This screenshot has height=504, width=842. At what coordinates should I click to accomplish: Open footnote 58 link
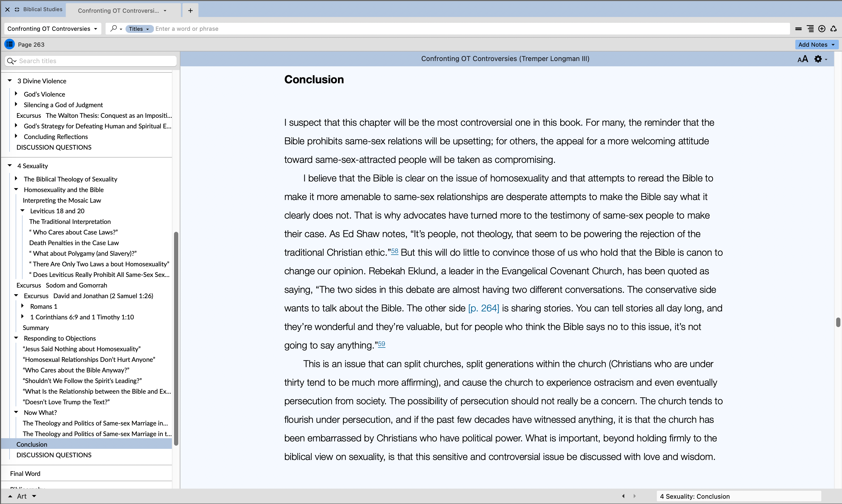(394, 251)
